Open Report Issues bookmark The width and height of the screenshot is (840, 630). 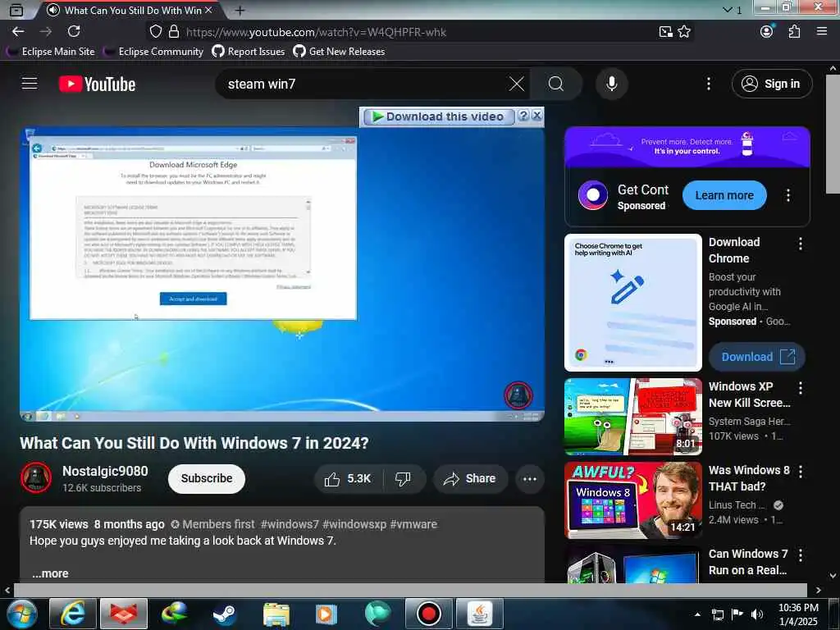point(249,52)
